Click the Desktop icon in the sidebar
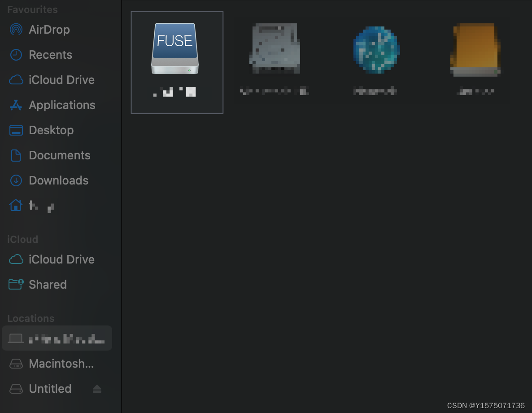 (x=16, y=130)
